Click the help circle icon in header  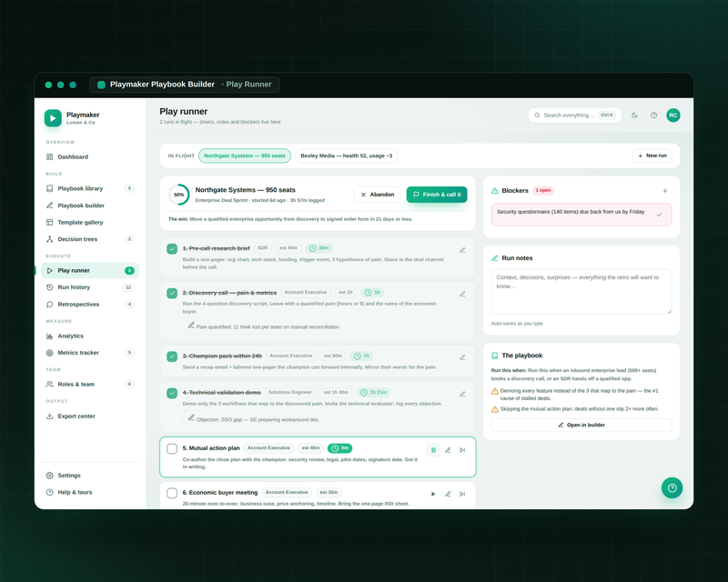click(653, 115)
